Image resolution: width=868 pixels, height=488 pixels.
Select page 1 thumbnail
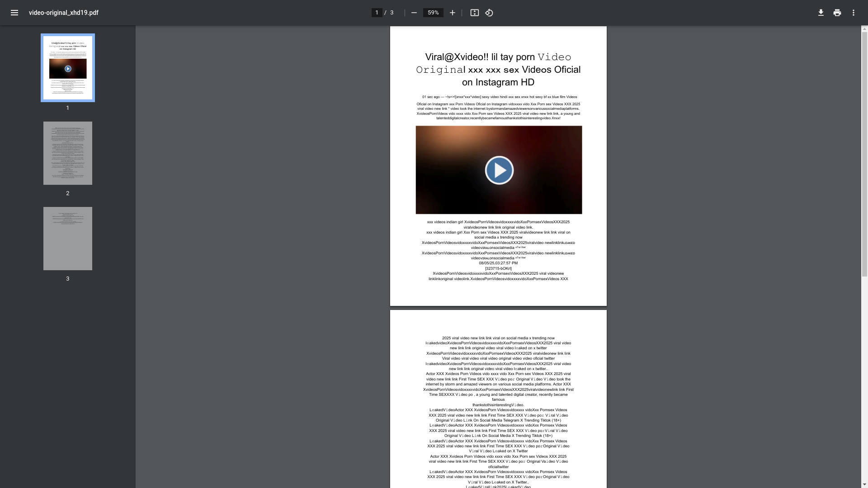click(68, 68)
